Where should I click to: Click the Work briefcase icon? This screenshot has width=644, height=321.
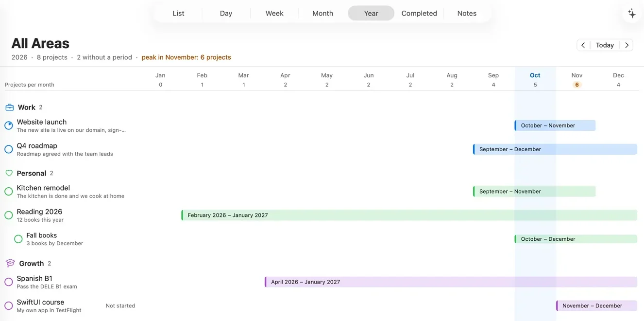click(10, 107)
